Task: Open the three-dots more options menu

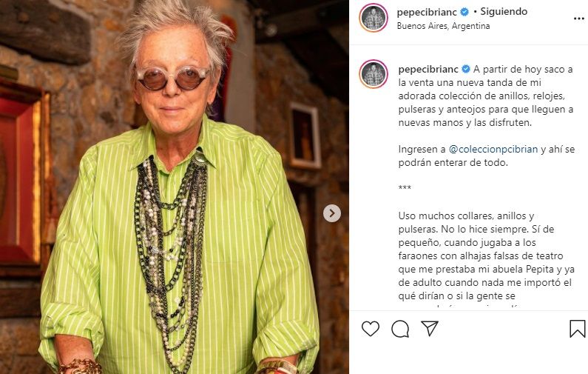Action: click(579, 19)
